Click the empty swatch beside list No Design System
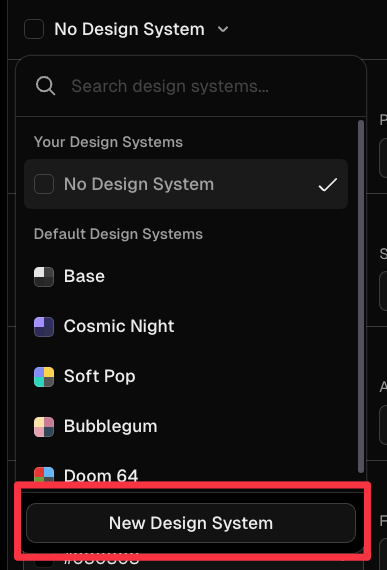 click(x=44, y=184)
